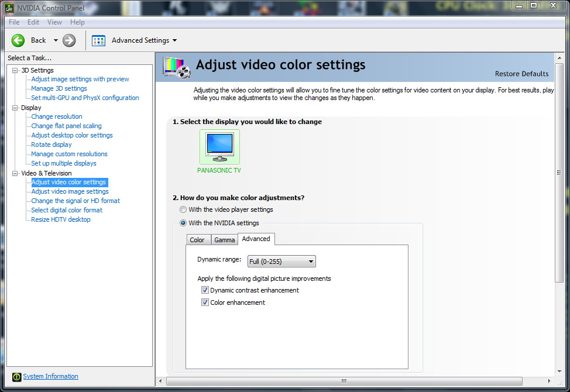Switch to the Advanced tab
The width and height of the screenshot is (570, 392).
coord(256,239)
